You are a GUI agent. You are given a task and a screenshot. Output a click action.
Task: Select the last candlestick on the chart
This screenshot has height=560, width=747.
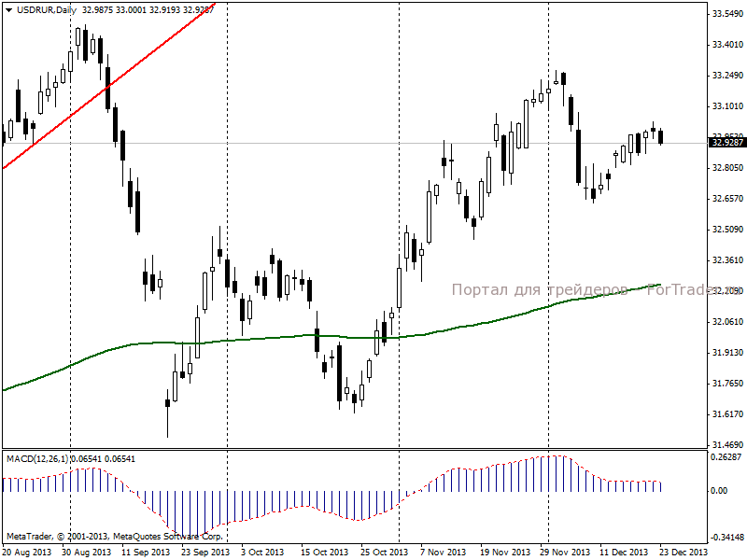[x=661, y=137]
